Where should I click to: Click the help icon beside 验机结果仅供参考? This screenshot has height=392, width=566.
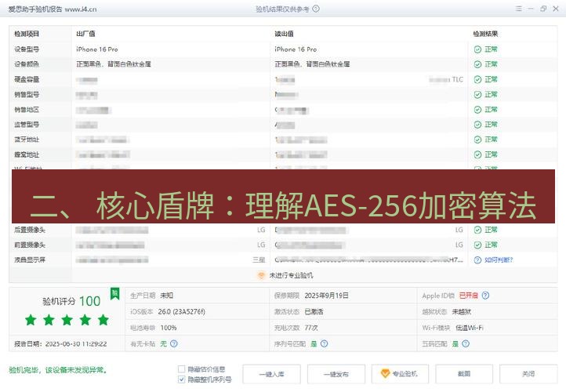coord(316,9)
